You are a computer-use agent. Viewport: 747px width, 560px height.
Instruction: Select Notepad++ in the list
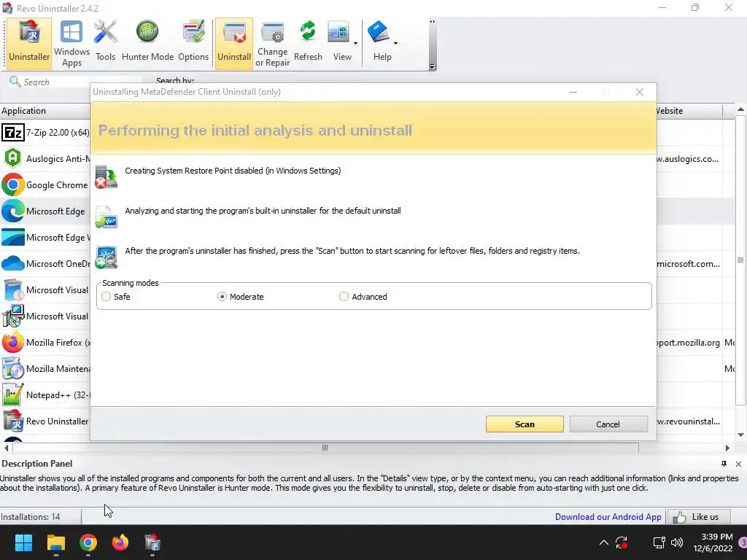click(x=45, y=394)
